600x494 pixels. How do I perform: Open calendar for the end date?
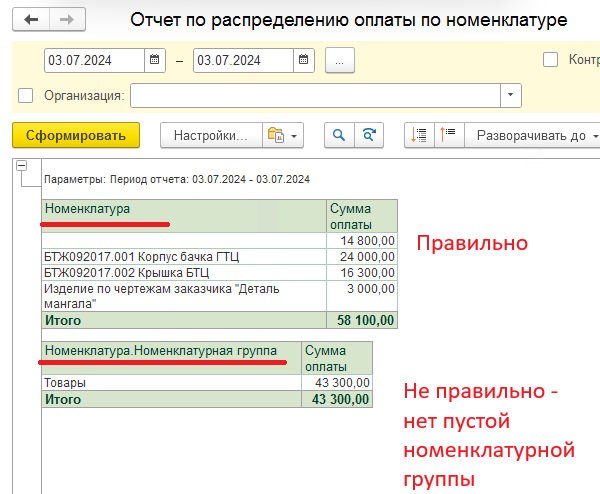pos(303,60)
